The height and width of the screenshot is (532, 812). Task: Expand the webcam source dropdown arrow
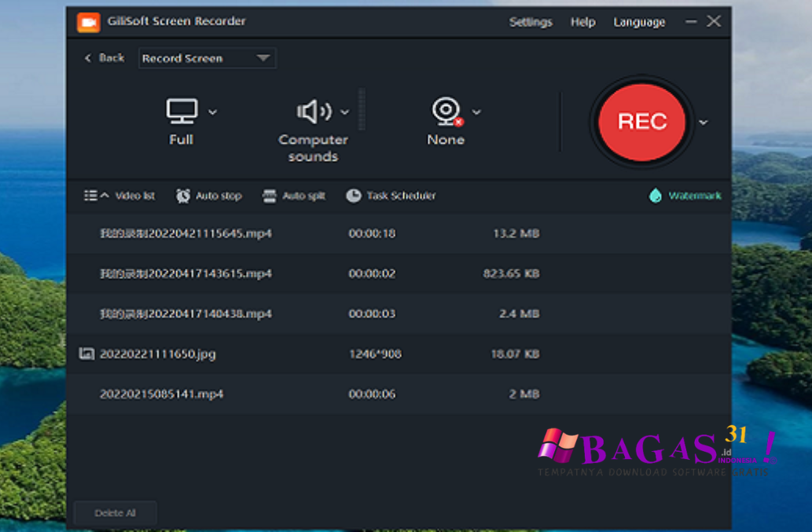click(476, 112)
